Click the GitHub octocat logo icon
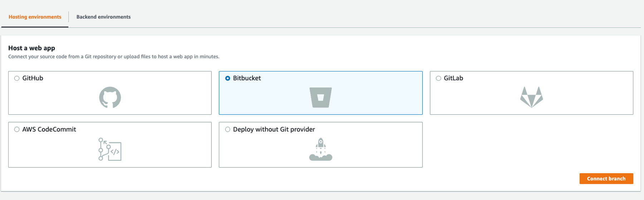The height and width of the screenshot is (200, 644). tap(110, 97)
